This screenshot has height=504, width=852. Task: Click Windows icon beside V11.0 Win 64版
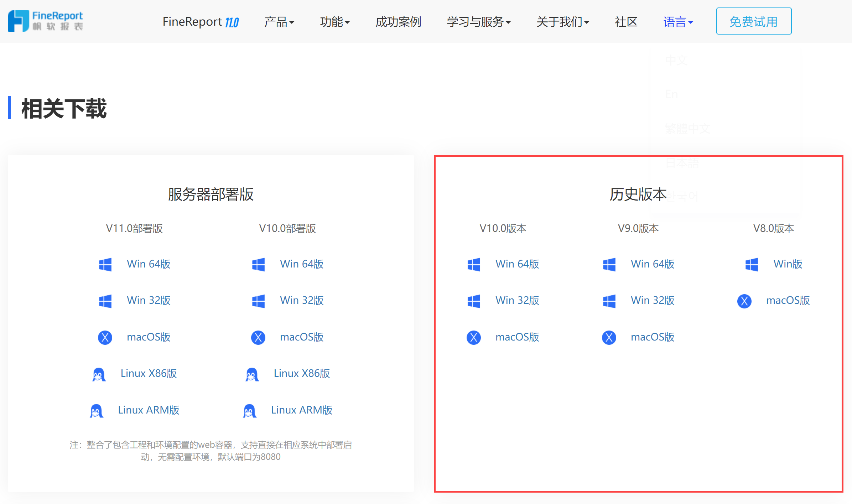point(105,264)
